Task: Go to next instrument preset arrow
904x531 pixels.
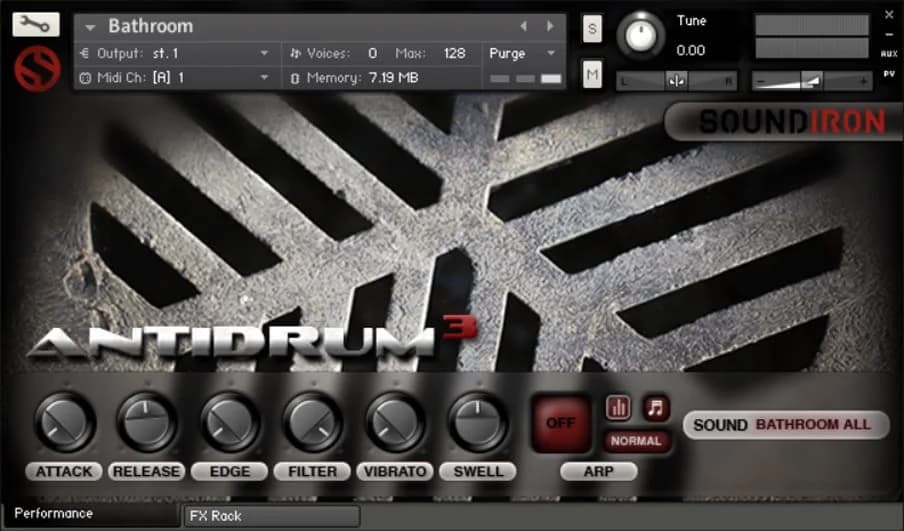Action: (550, 26)
